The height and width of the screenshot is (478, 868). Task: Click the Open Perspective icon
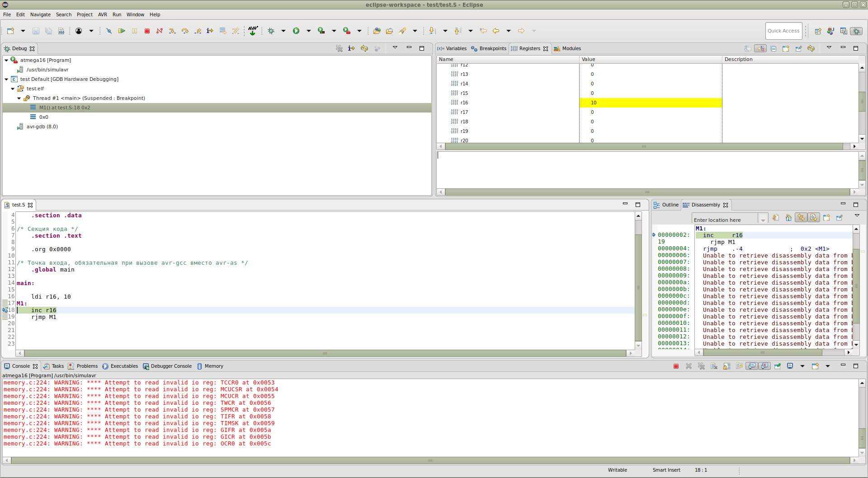pos(818,31)
